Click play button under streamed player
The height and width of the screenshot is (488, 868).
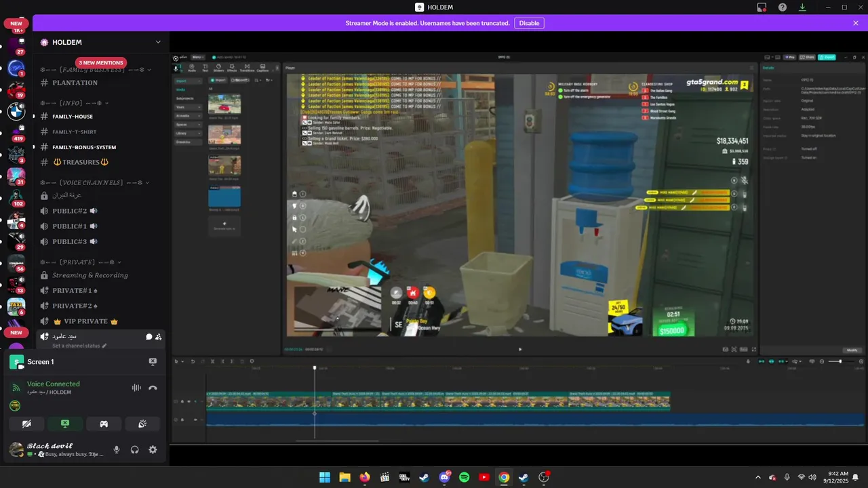520,349
